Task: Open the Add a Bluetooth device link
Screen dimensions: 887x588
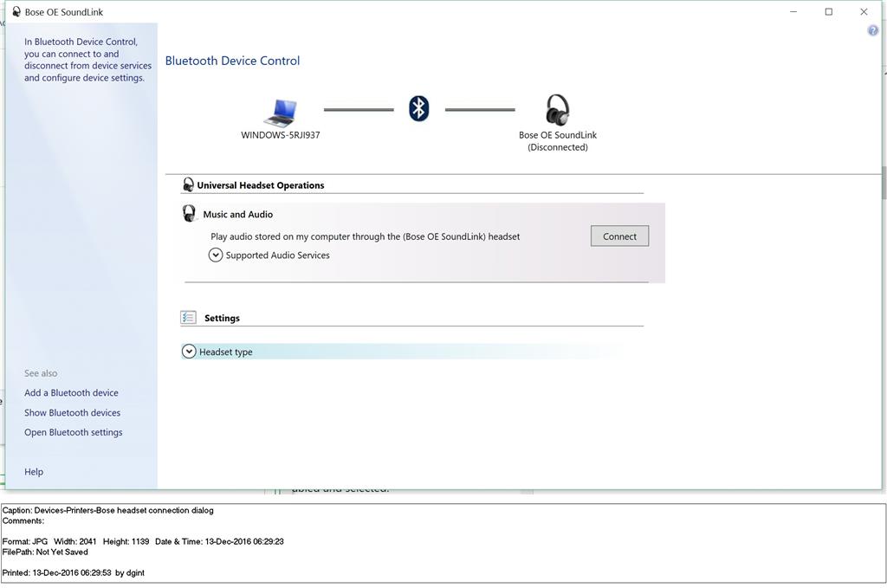Action: point(71,392)
